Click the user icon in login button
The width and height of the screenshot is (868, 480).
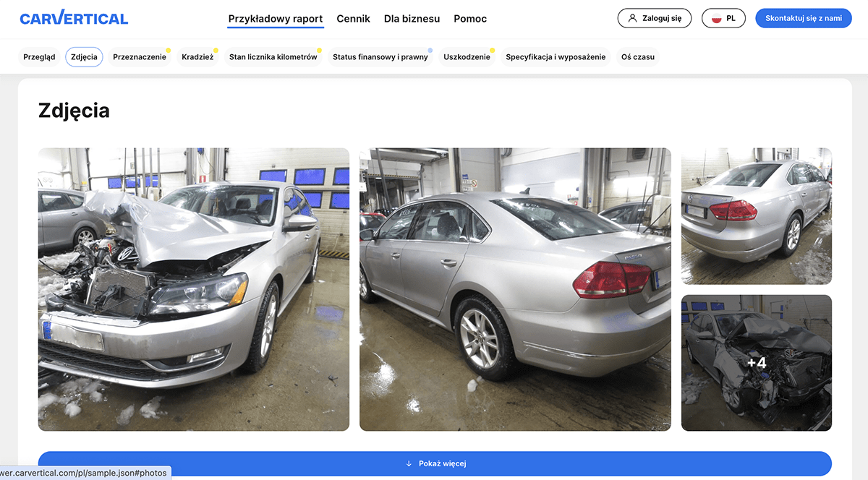pos(632,18)
